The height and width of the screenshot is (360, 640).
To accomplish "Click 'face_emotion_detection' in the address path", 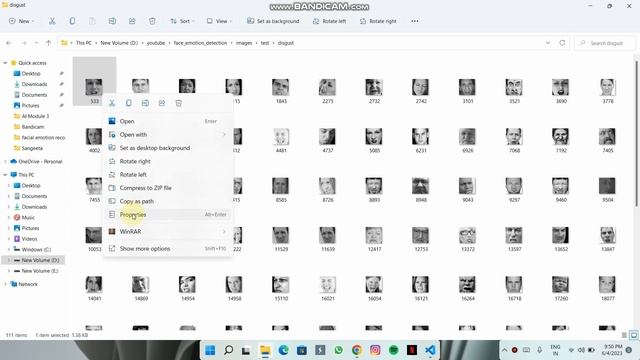I will (200, 43).
